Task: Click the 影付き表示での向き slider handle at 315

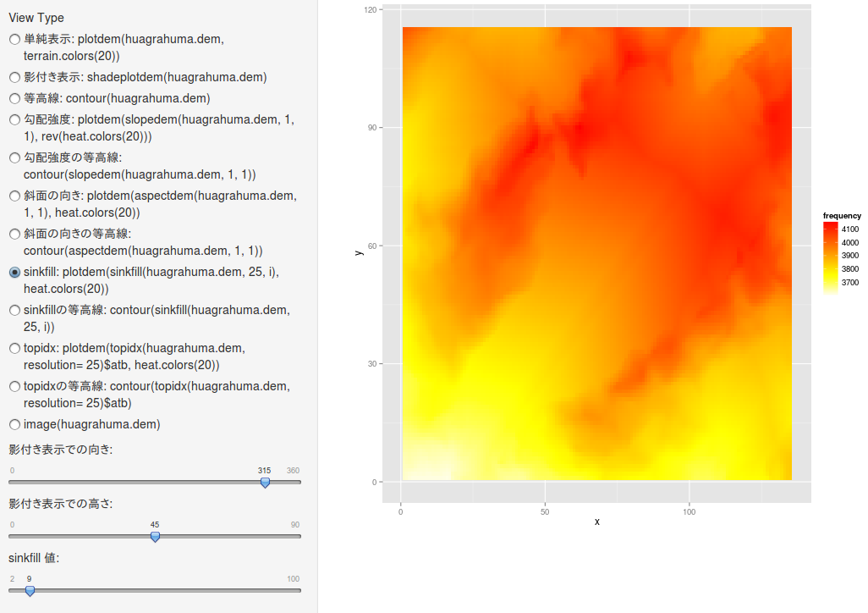Action: point(265,483)
